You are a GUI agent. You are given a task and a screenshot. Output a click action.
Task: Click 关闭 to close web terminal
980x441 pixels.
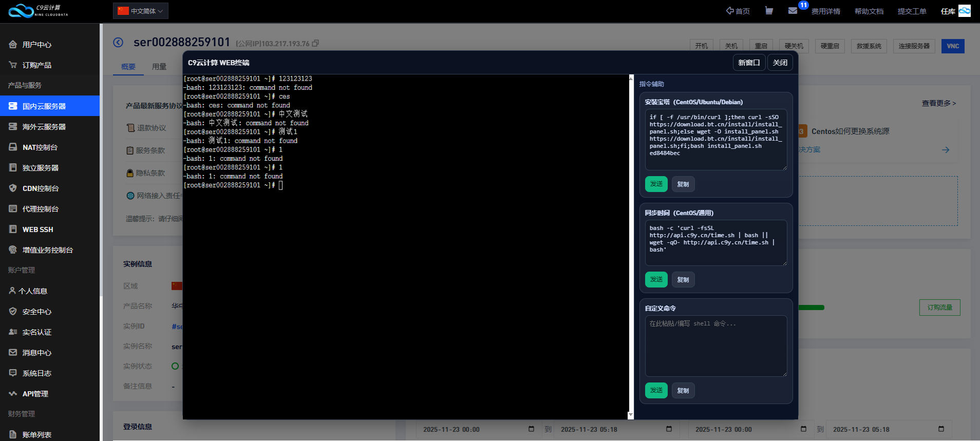coord(780,63)
